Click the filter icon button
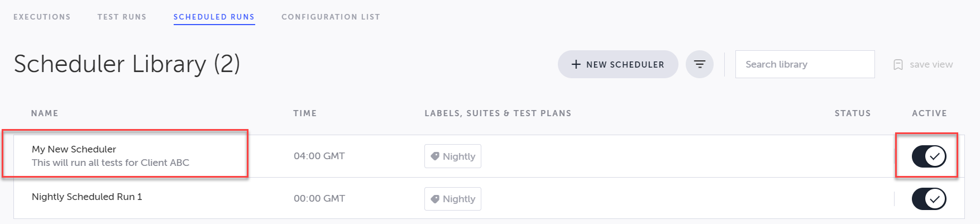Image resolution: width=980 pixels, height=224 pixels. [699, 64]
